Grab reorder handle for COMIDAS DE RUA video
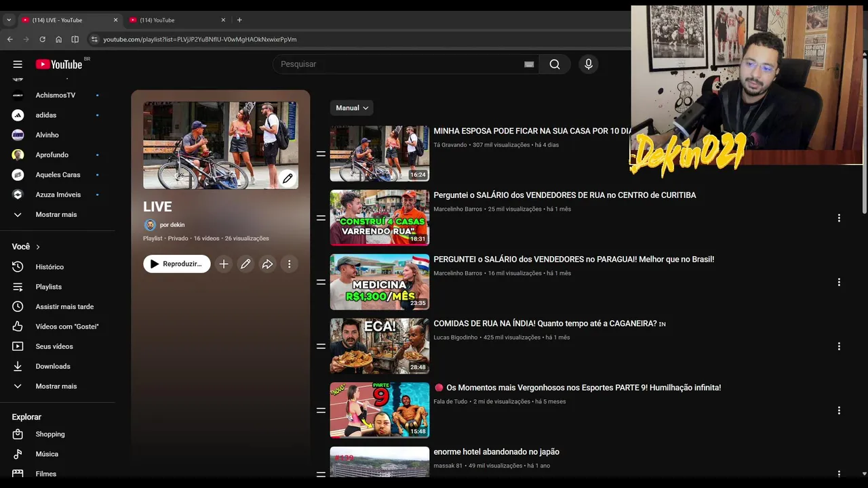 point(321,346)
